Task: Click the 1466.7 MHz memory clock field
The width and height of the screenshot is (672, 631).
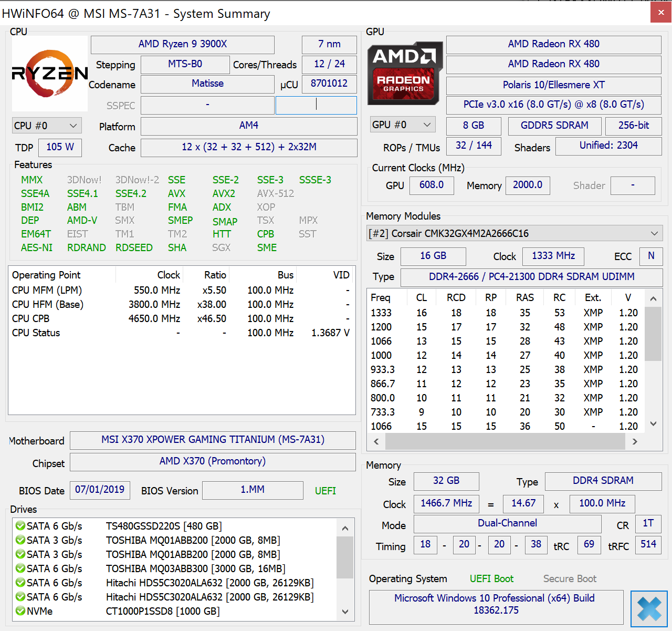Action: point(446,504)
